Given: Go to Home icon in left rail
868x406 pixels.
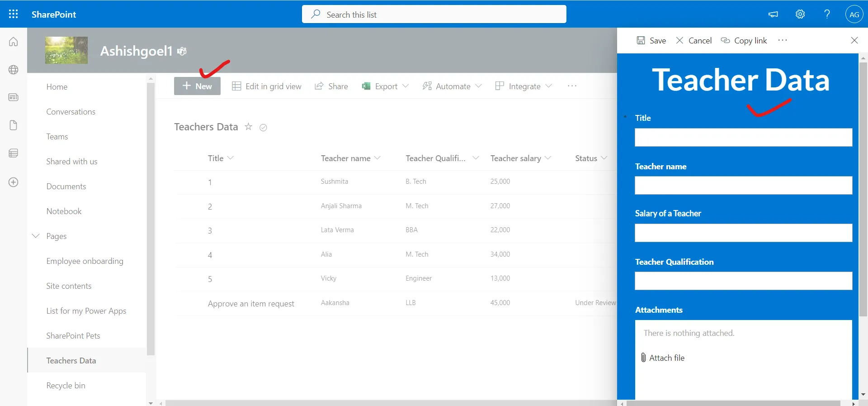Looking at the screenshot, I should click(x=14, y=42).
